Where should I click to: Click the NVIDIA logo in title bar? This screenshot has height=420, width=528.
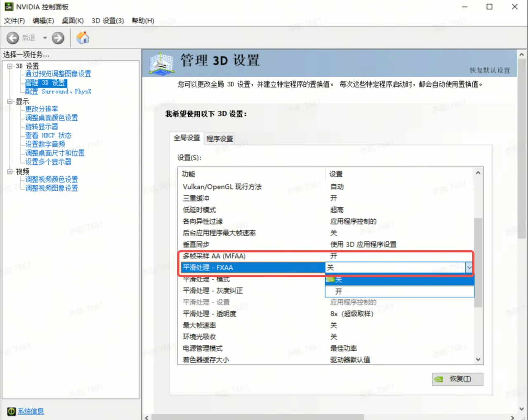[x=8, y=7]
